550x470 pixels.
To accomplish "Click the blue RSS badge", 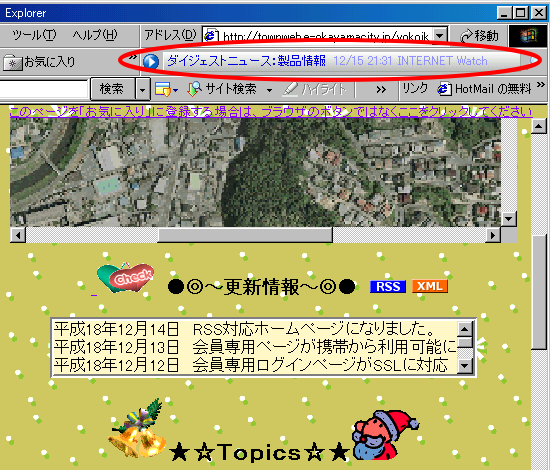I will (x=388, y=286).
